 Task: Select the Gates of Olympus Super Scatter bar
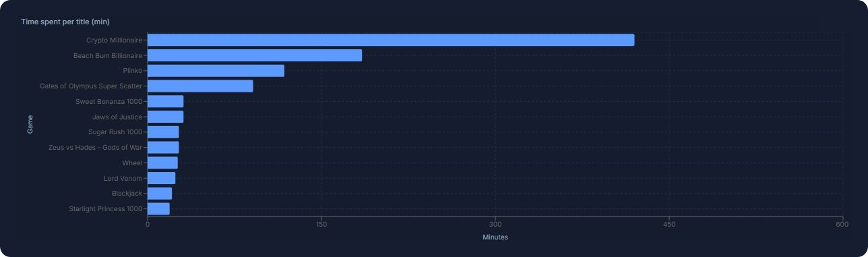coord(200,86)
